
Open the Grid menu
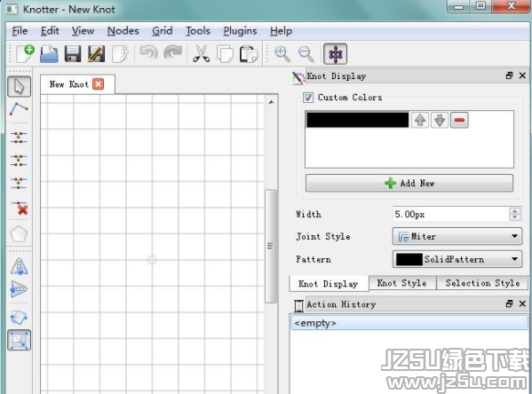click(163, 31)
